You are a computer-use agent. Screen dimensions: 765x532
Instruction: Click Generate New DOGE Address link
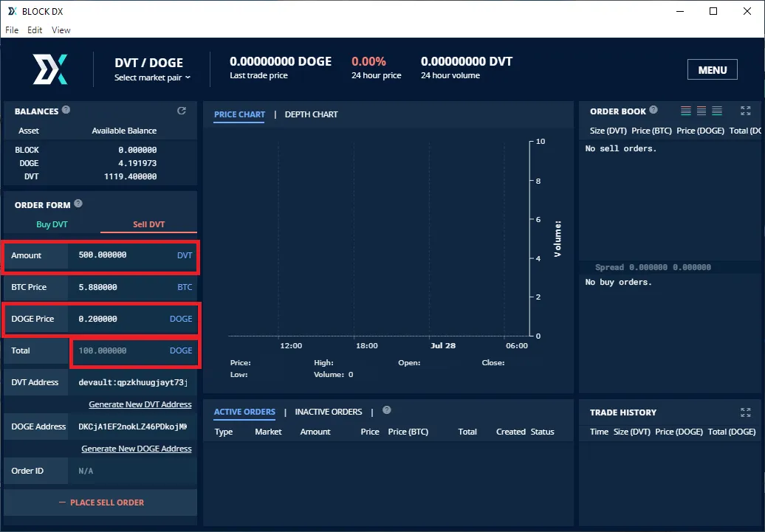[136, 449]
